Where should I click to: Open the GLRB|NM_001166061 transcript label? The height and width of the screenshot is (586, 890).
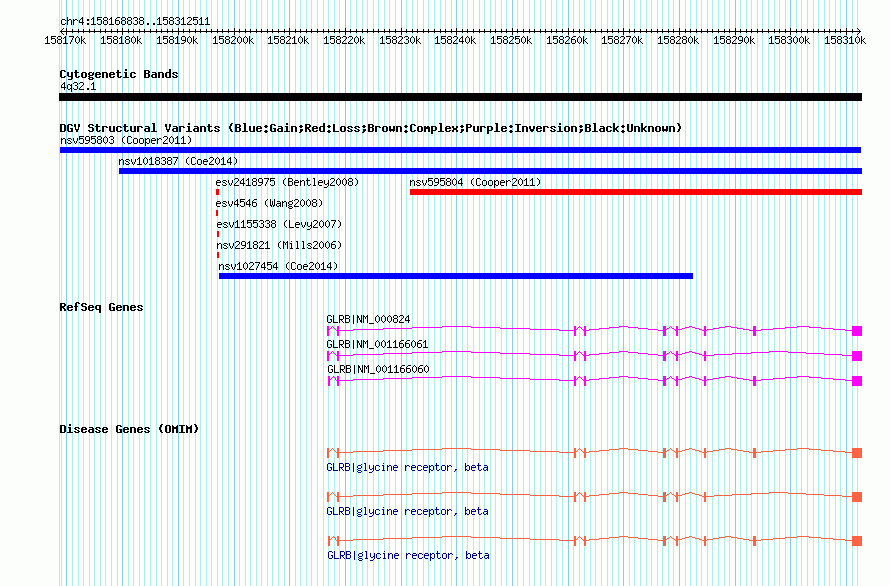click(377, 345)
